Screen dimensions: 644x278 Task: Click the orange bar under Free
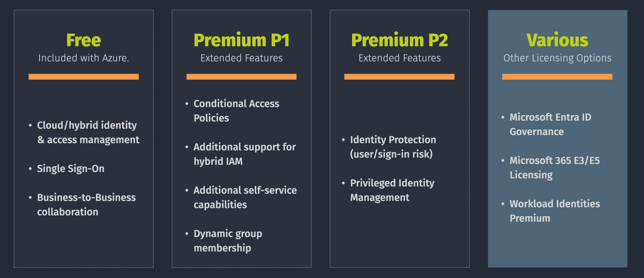(84, 77)
